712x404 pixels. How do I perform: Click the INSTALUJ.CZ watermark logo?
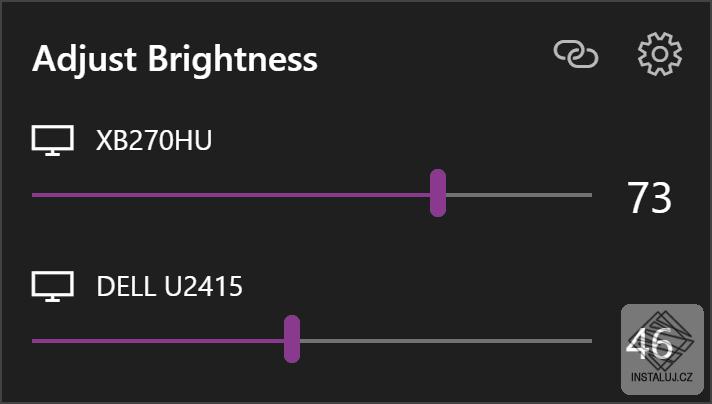[x=664, y=349]
